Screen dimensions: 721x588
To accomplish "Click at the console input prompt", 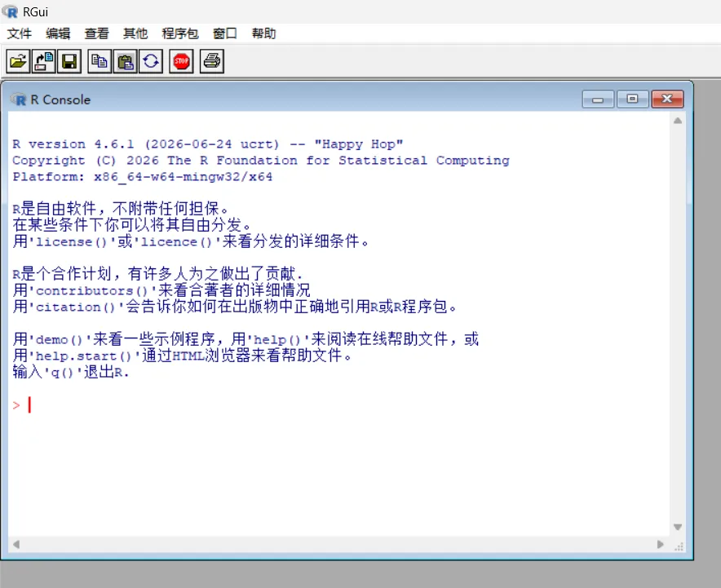I will (30, 405).
